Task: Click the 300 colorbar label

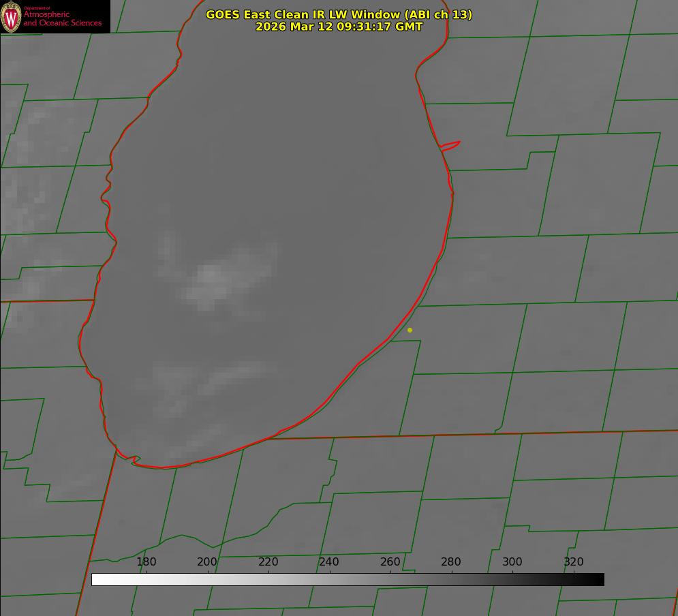Action: pos(512,561)
